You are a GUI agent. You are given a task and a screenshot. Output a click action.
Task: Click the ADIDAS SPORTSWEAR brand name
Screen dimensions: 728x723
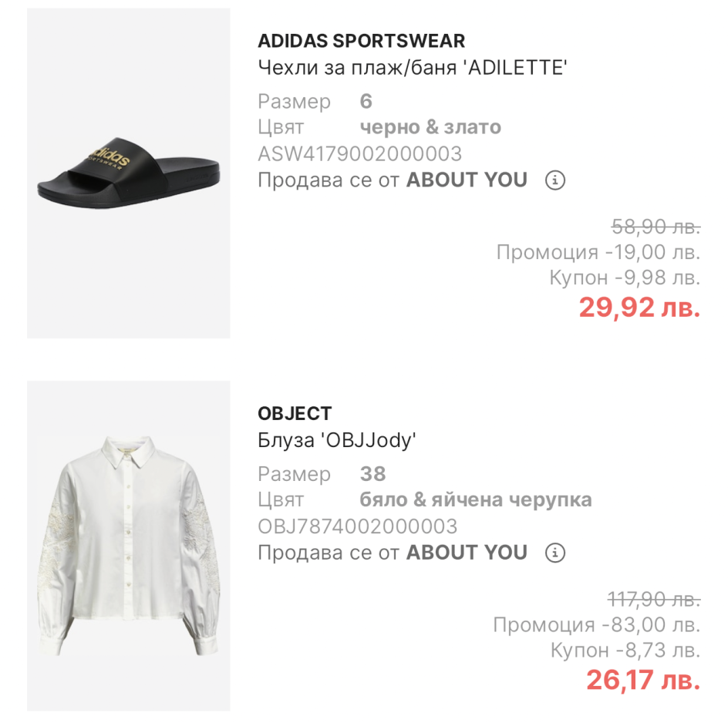(x=361, y=41)
